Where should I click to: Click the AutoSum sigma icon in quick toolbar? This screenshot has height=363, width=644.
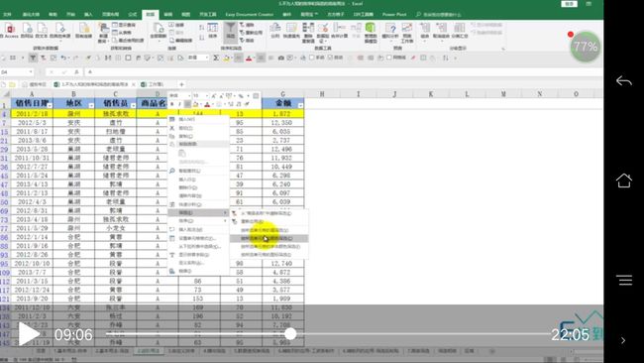pyautogui.click(x=216, y=58)
